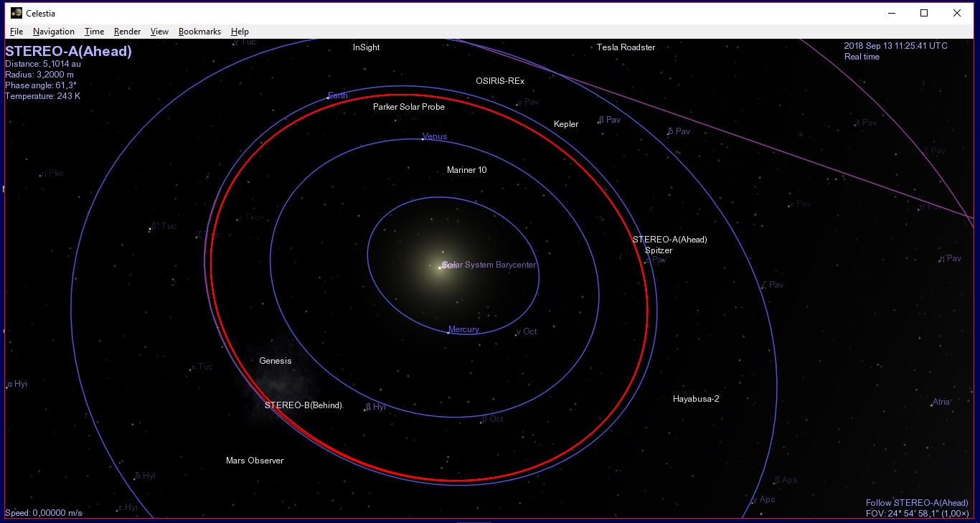Click the Temperature: 243 K readout

coord(43,96)
